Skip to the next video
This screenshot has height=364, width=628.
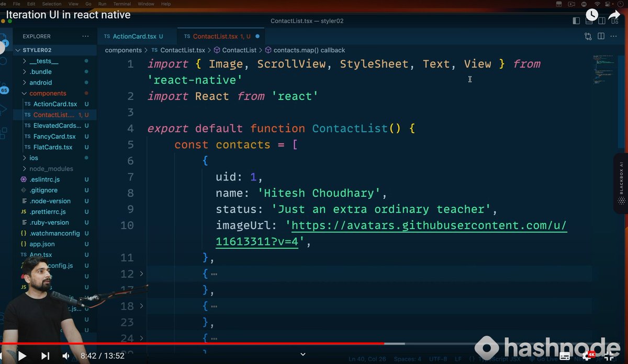point(46,356)
